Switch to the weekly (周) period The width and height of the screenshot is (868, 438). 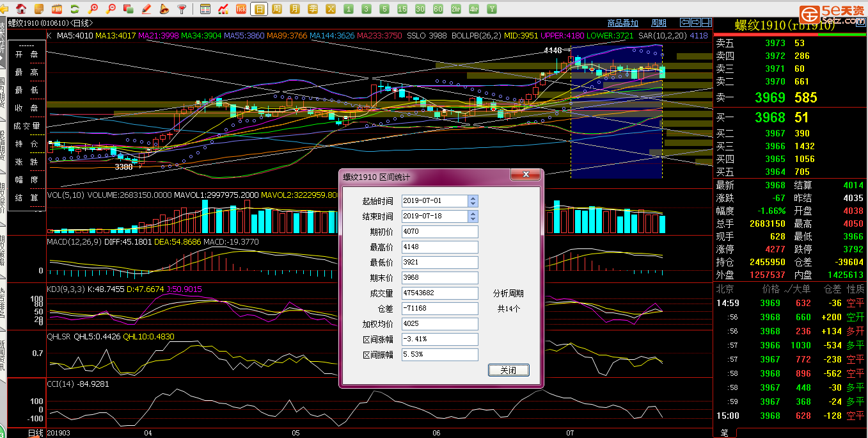point(277,9)
